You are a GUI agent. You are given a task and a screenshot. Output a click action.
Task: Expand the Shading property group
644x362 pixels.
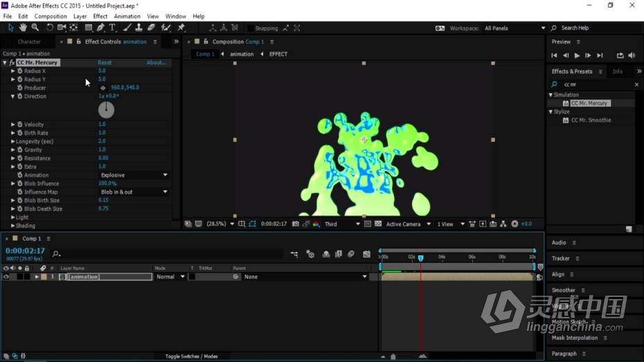[x=12, y=226]
